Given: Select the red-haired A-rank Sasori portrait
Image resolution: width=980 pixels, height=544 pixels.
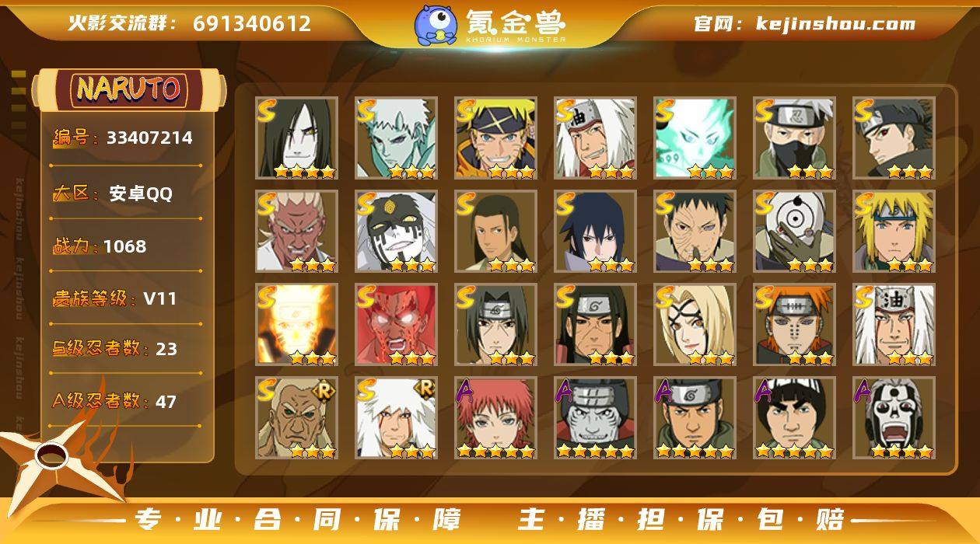Looking at the screenshot, I should [x=495, y=418].
